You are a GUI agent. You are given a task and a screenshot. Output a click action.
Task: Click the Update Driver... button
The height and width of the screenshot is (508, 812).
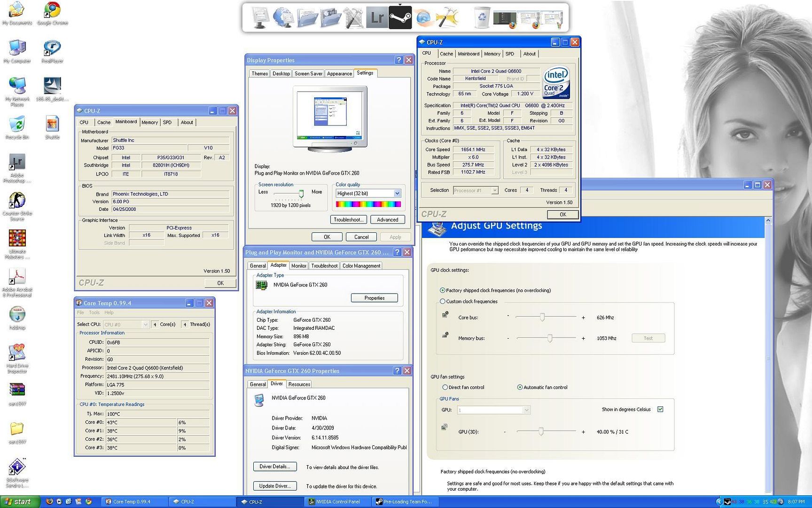275,486
